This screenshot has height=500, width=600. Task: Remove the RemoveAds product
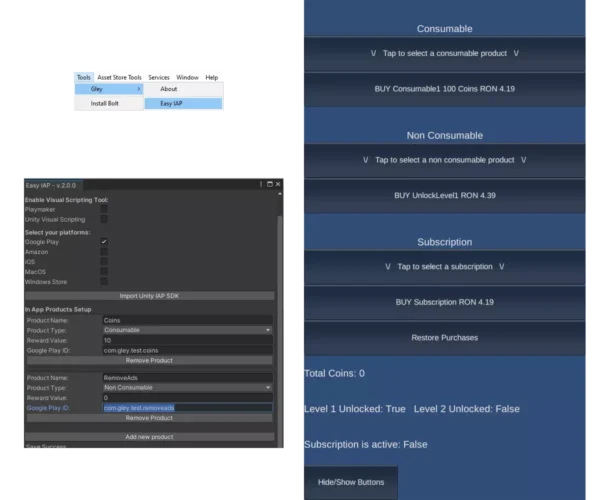click(149, 418)
